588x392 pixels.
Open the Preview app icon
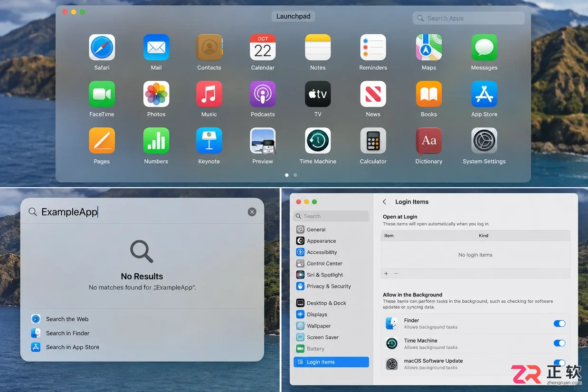263,141
